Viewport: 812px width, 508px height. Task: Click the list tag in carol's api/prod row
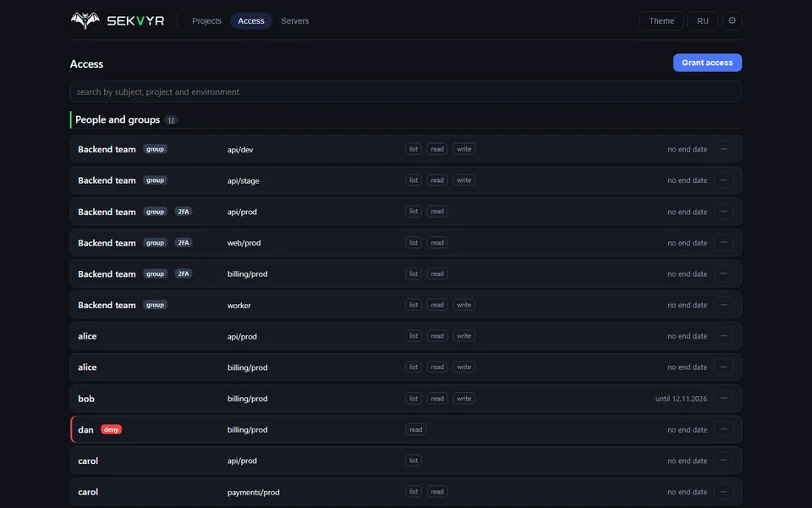[414, 461]
